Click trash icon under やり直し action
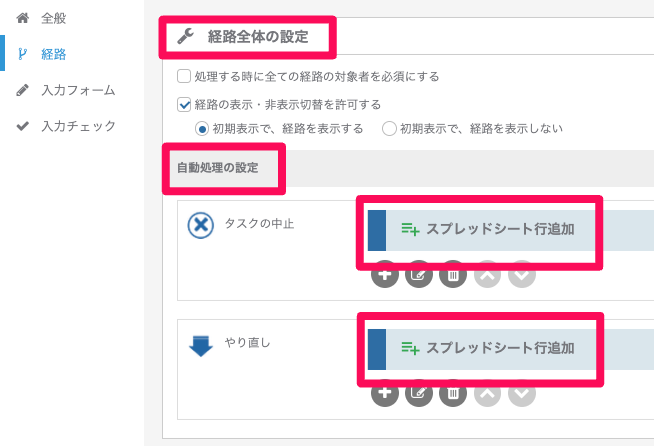The width and height of the screenshot is (654, 446). click(x=453, y=393)
